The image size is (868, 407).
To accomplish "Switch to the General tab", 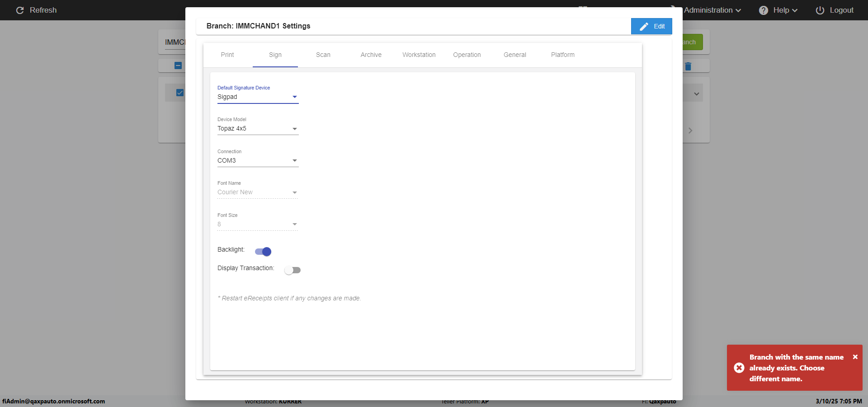I will 515,55.
